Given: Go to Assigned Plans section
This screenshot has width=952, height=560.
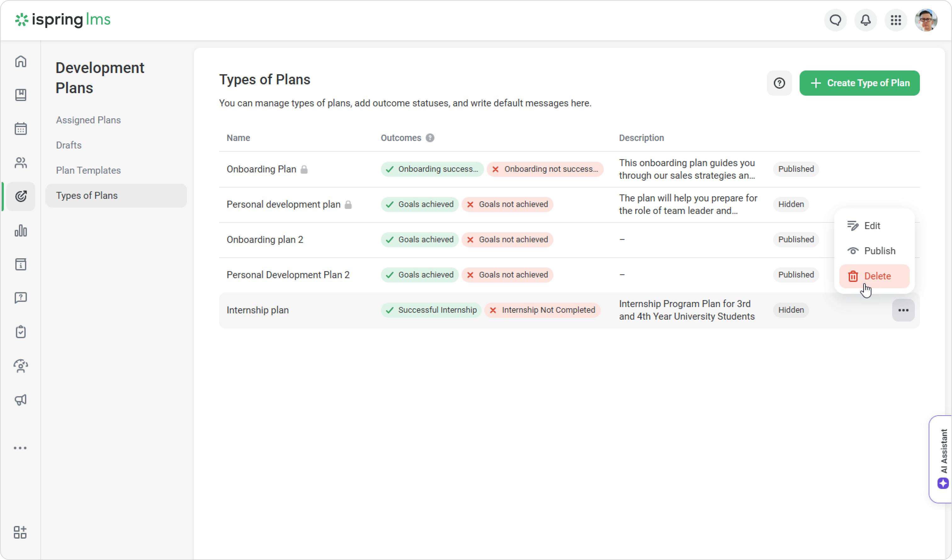Looking at the screenshot, I should (88, 120).
